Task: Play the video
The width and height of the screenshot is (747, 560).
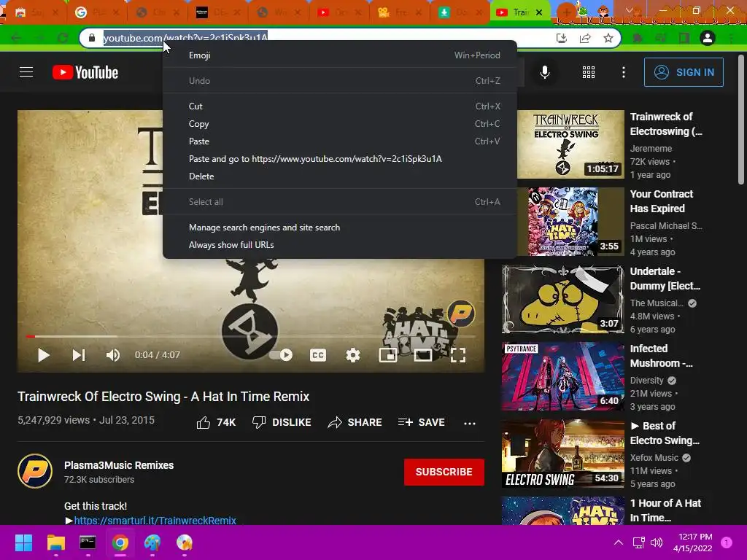Action: 43,355
